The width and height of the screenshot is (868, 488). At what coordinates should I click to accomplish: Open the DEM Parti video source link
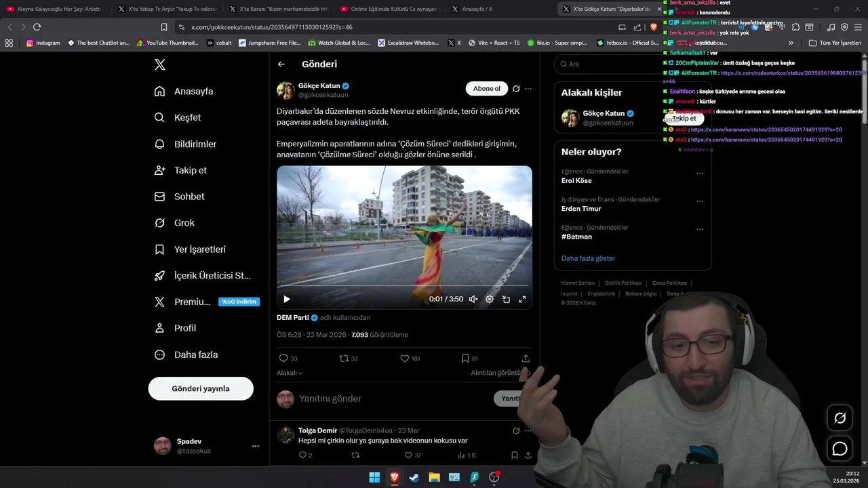[293, 317]
